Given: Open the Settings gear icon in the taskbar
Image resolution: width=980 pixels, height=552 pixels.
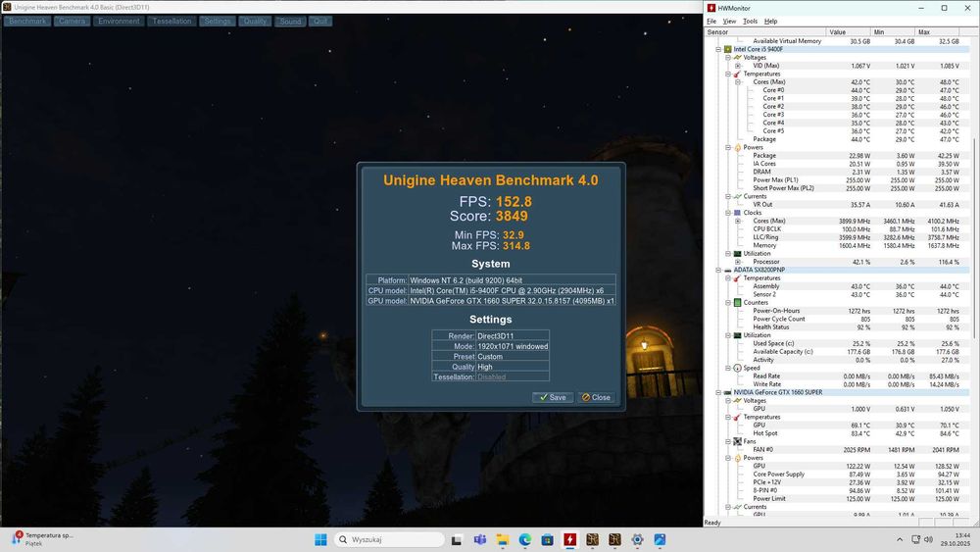Looking at the screenshot, I should coord(638,539).
